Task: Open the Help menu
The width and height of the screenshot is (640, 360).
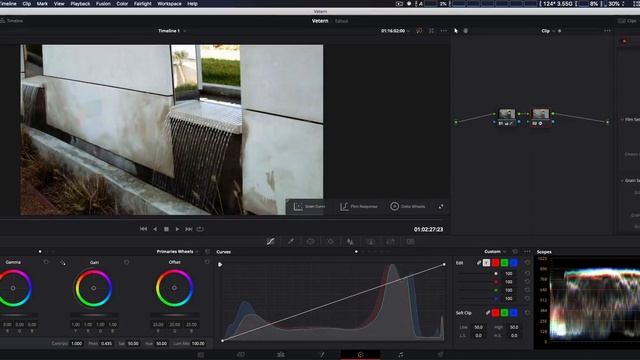Action: (192, 4)
